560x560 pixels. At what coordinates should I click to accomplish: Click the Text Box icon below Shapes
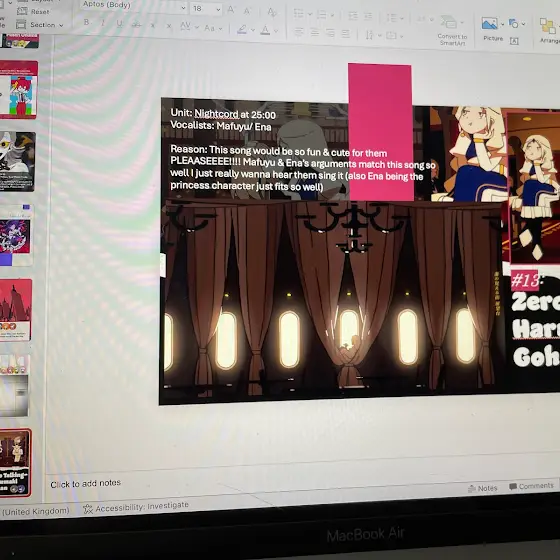click(514, 41)
